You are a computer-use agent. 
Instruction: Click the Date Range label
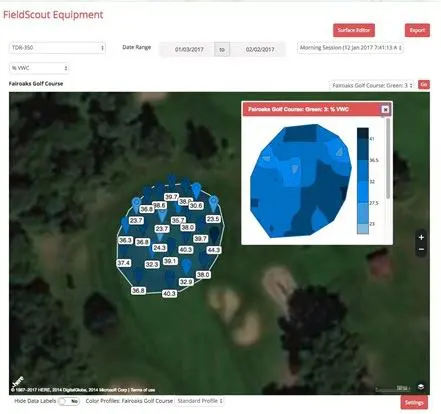[137, 47]
